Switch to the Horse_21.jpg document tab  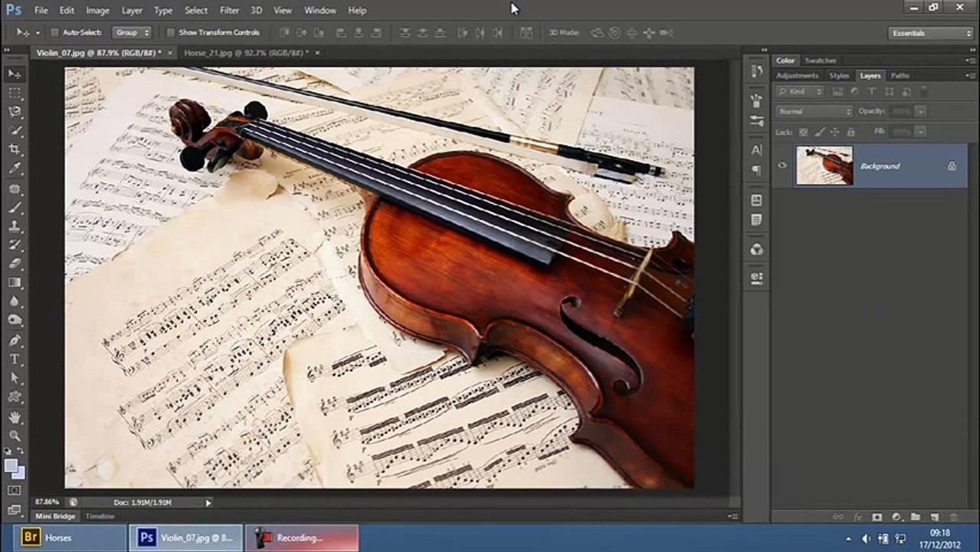click(x=246, y=53)
